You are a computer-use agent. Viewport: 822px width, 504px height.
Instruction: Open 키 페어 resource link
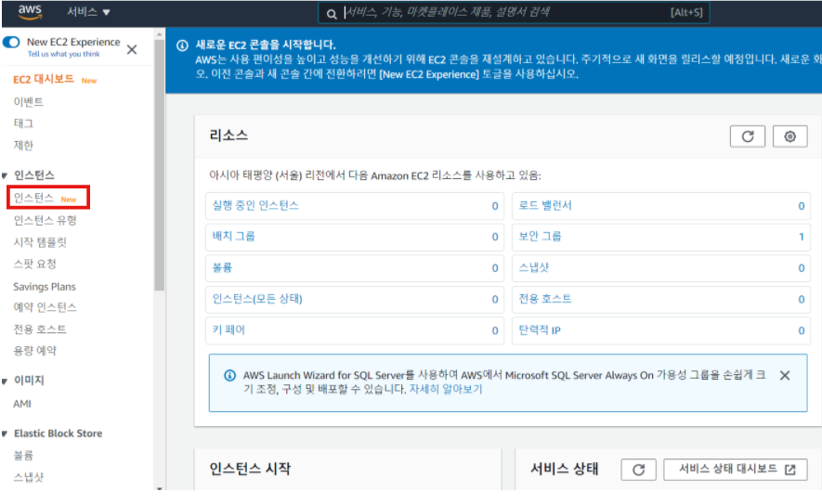point(228,330)
